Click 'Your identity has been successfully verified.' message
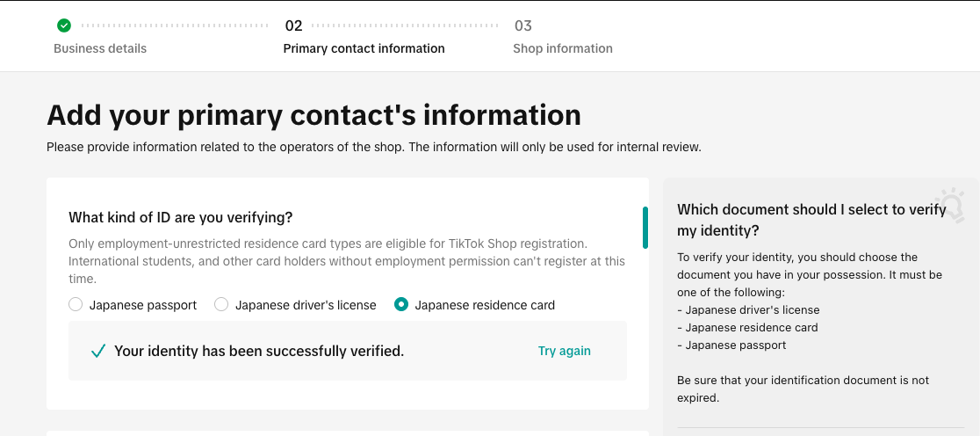The image size is (980, 436). click(259, 351)
